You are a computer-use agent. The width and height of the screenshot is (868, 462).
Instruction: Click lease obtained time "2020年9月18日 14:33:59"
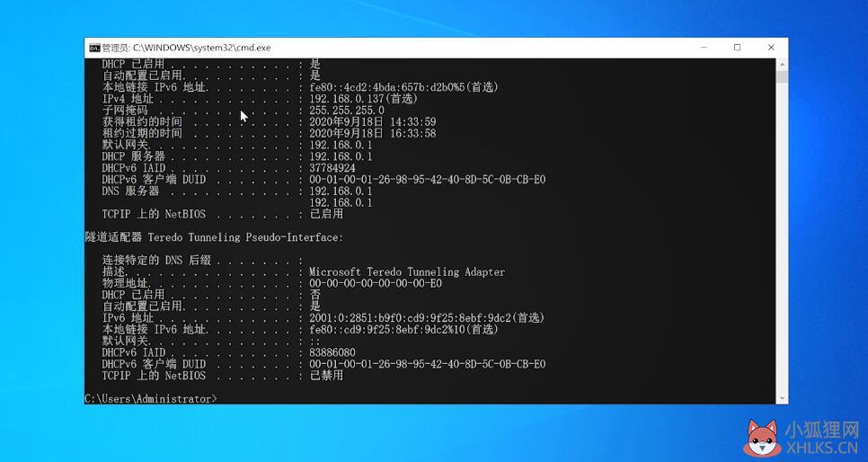[373, 122]
